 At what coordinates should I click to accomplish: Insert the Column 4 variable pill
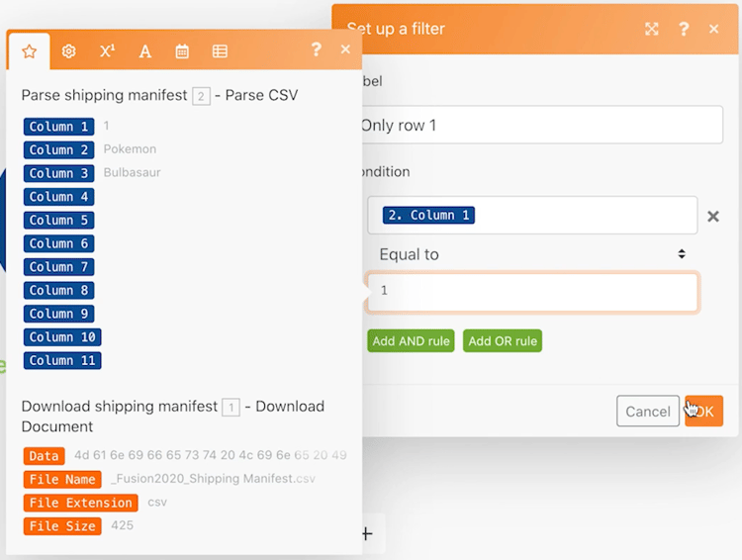pos(58,197)
